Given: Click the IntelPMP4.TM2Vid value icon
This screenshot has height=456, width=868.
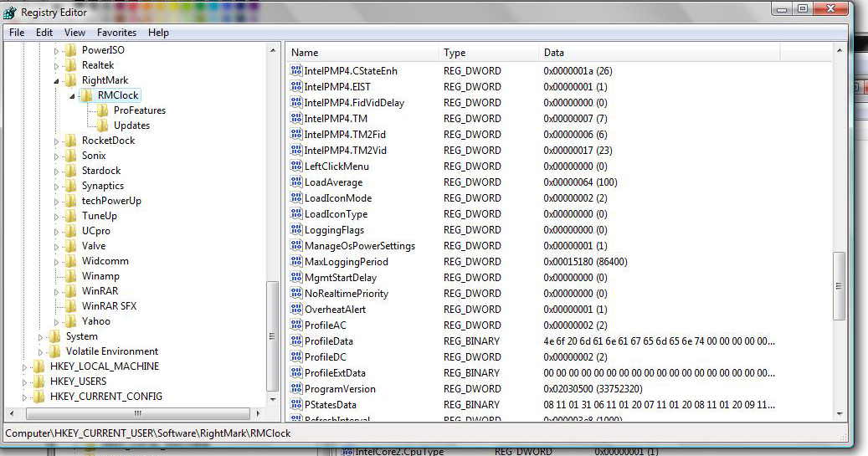Looking at the screenshot, I should (x=296, y=150).
